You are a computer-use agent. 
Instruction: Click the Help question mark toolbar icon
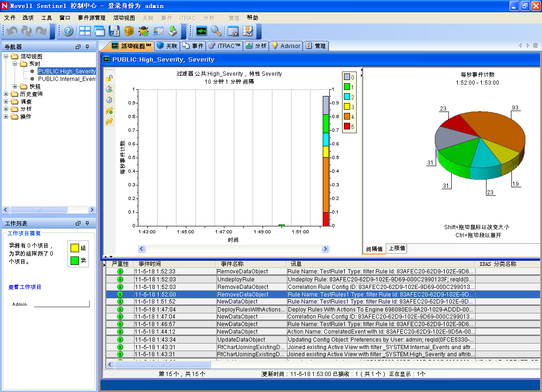(68, 31)
